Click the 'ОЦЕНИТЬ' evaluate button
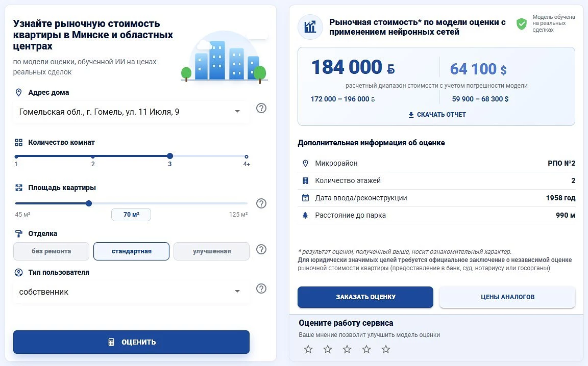The height and width of the screenshot is (366, 588). pyautogui.click(x=131, y=342)
